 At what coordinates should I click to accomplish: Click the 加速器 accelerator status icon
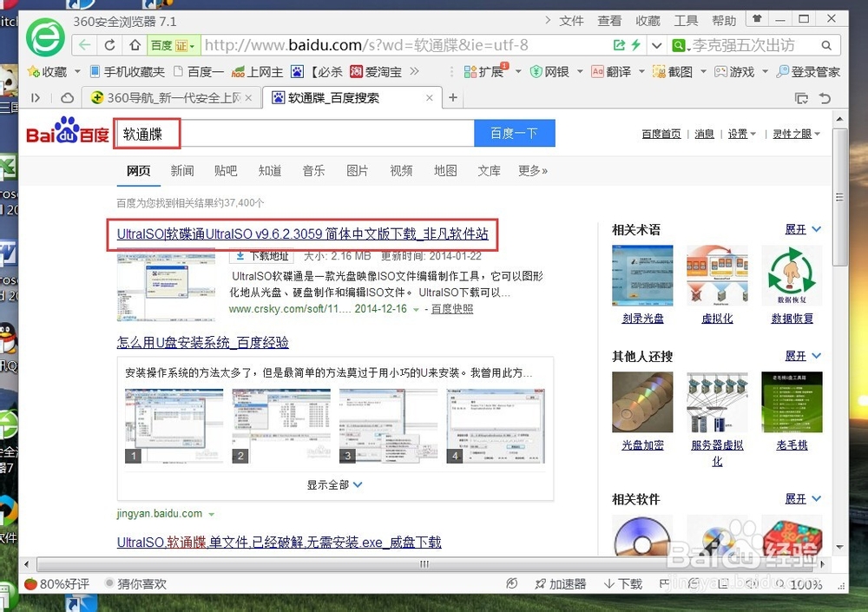(x=560, y=583)
